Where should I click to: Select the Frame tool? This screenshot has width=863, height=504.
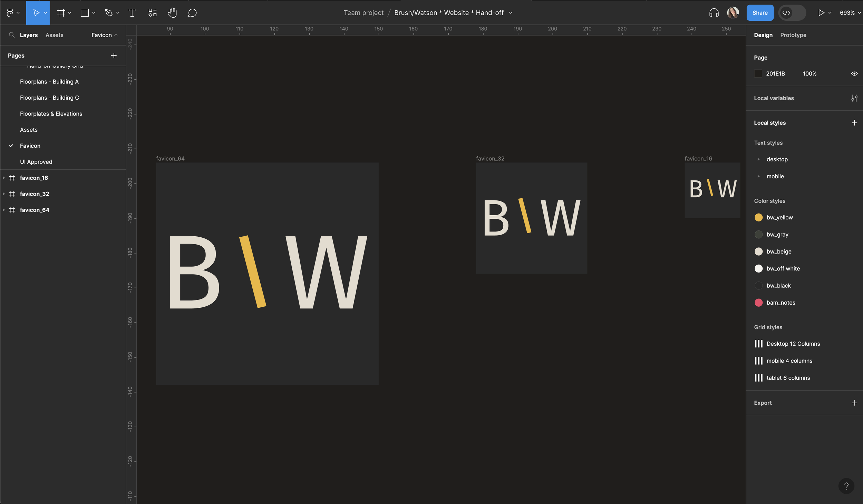(x=61, y=13)
